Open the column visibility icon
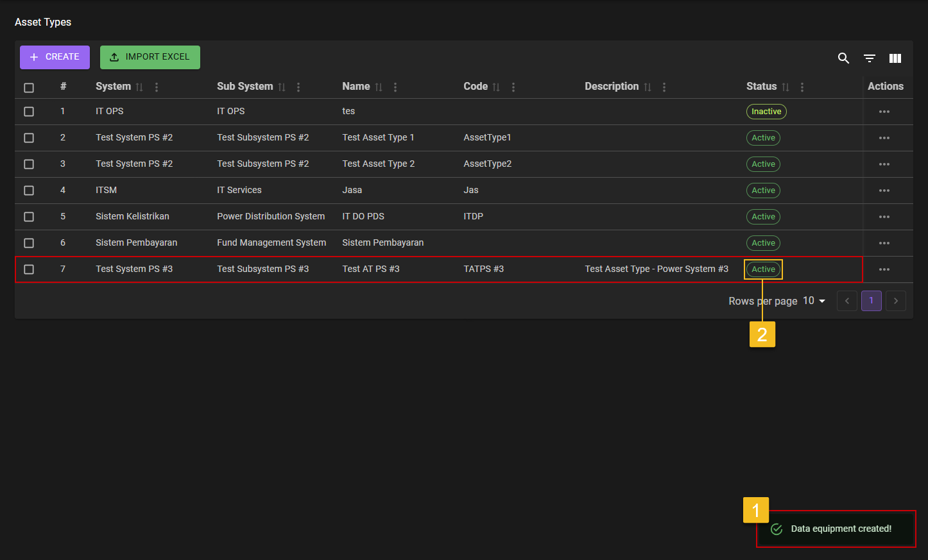The width and height of the screenshot is (928, 560). 895,58
